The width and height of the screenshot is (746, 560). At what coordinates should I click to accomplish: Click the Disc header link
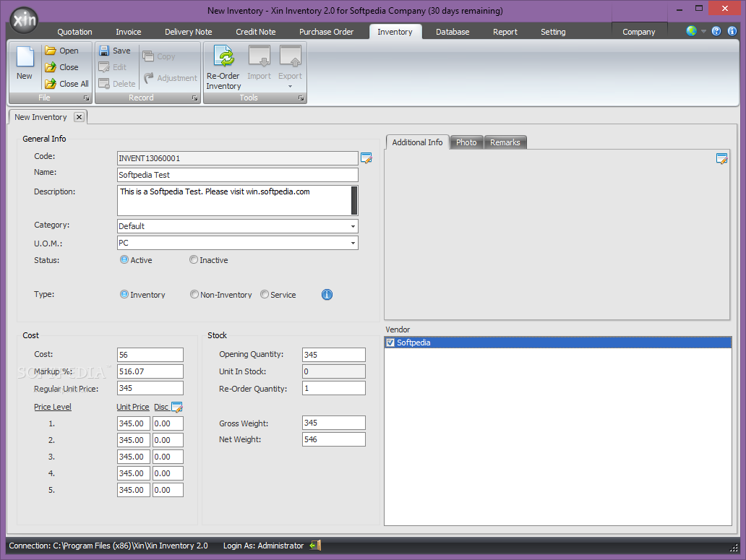pos(161,407)
